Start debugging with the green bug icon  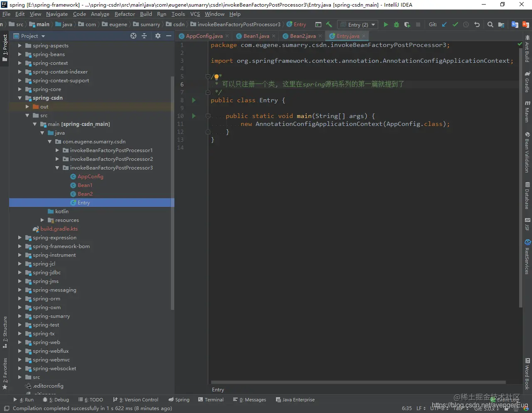click(397, 25)
